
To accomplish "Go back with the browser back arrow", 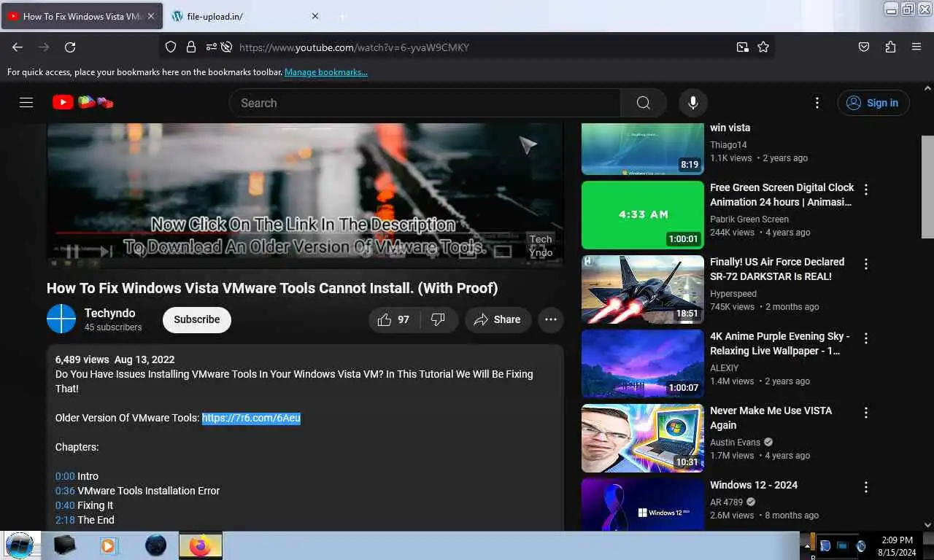I will coord(18,47).
